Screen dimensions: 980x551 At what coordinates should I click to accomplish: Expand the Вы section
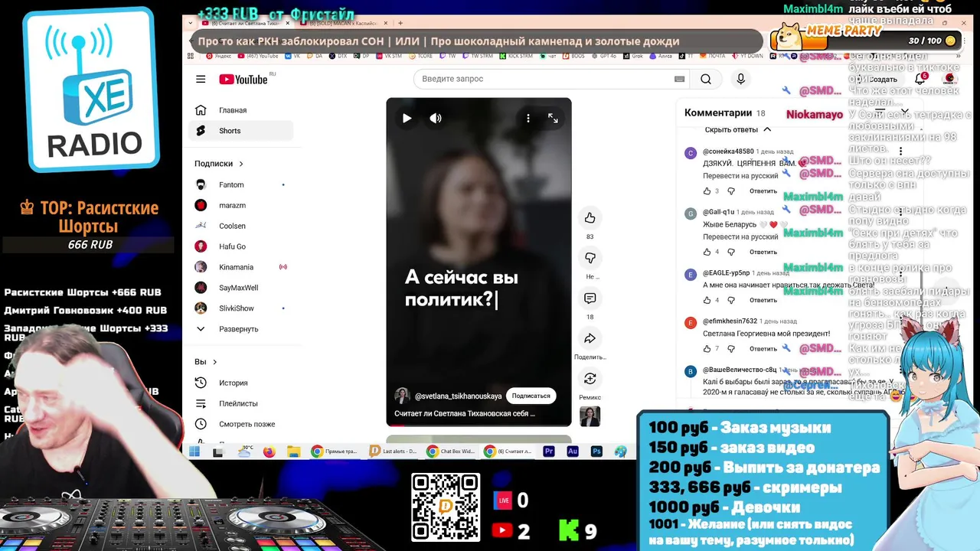206,362
